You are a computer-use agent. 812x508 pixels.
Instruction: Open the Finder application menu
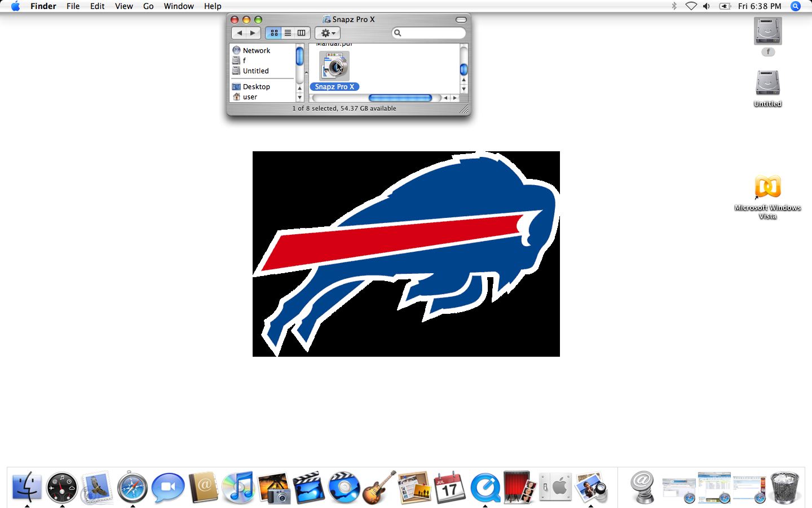[x=43, y=6]
